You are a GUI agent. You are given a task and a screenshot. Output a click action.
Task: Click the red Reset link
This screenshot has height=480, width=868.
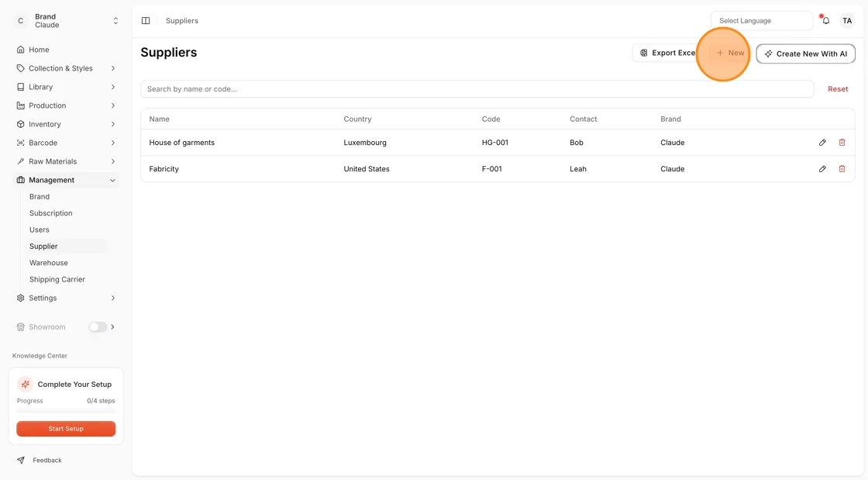click(x=838, y=89)
